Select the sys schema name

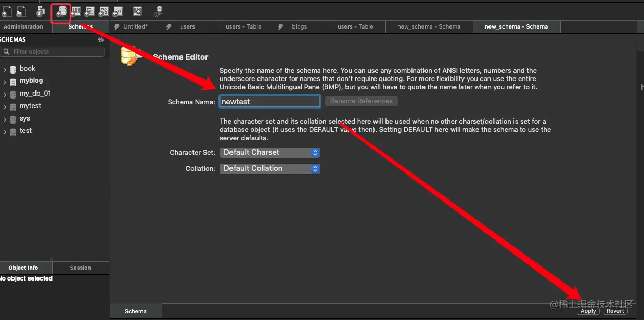click(25, 118)
